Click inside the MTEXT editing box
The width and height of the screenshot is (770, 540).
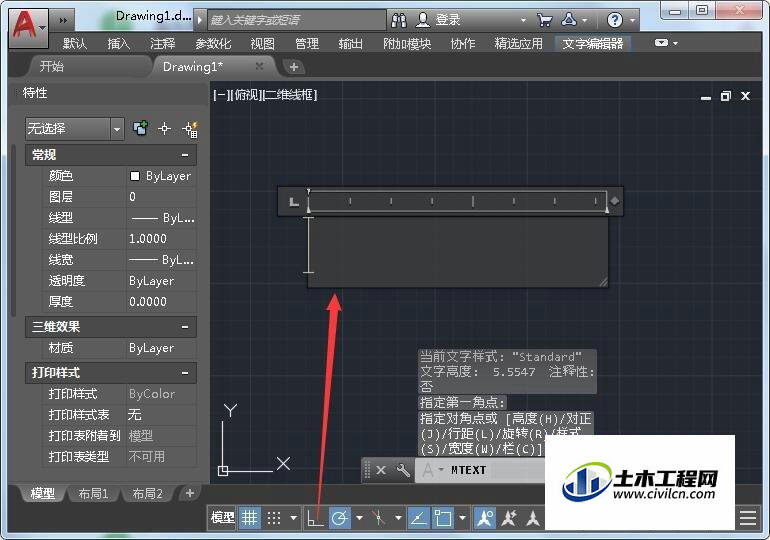click(x=458, y=251)
